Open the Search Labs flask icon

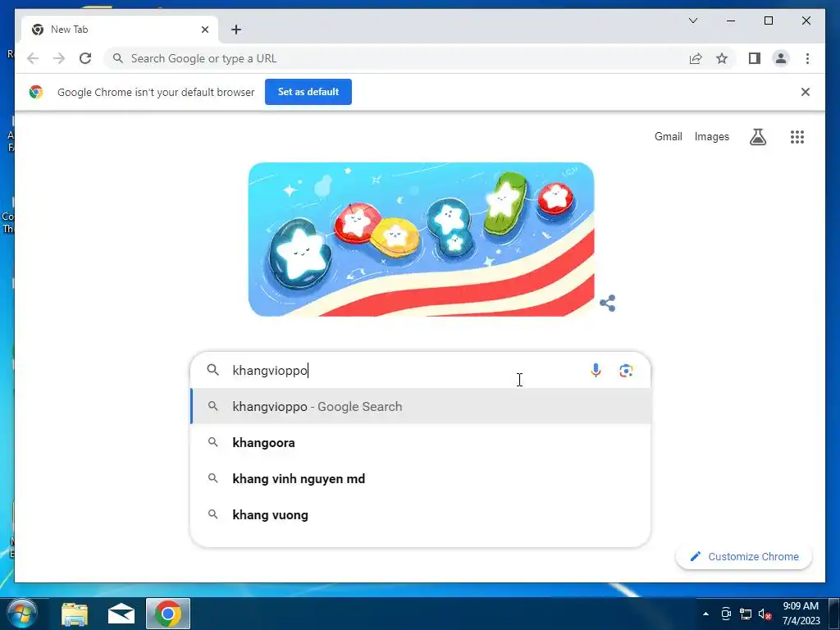(x=757, y=137)
